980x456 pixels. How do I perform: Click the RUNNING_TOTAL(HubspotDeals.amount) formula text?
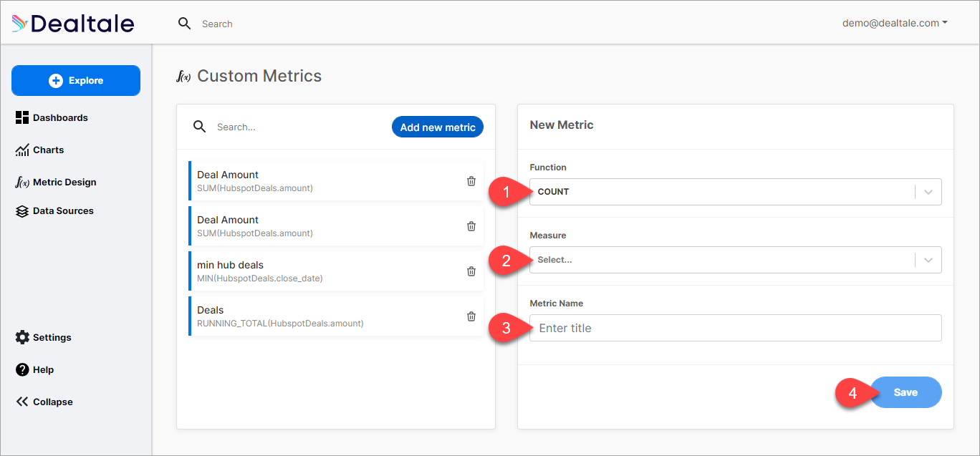(280, 324)
